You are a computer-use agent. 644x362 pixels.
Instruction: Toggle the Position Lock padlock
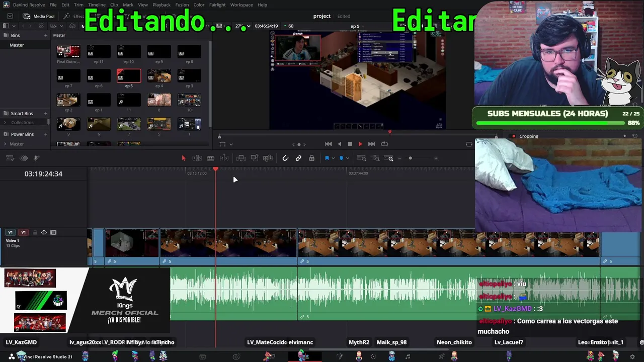click(312, 158)
